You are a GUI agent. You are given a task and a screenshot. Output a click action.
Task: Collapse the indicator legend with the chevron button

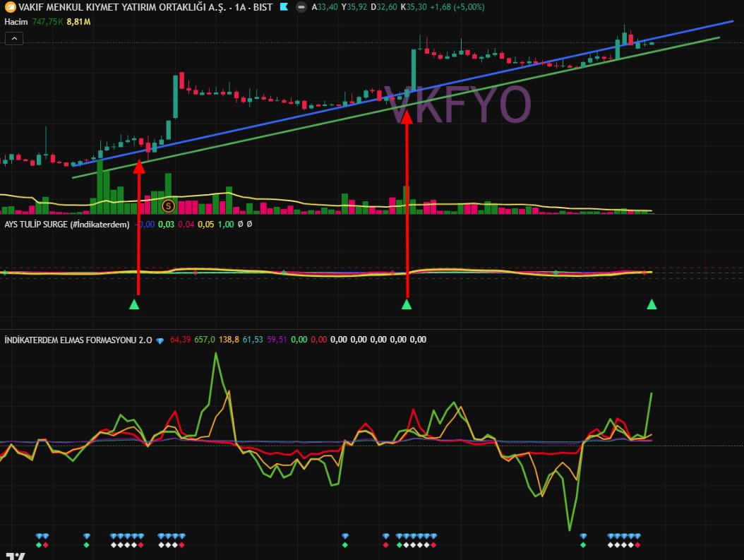click(14, 38)
